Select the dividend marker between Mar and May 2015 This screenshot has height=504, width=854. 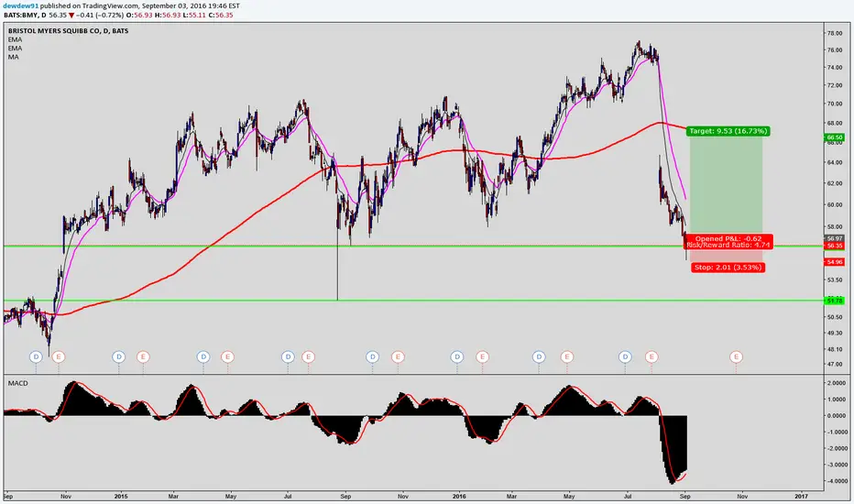click(203, 356)
